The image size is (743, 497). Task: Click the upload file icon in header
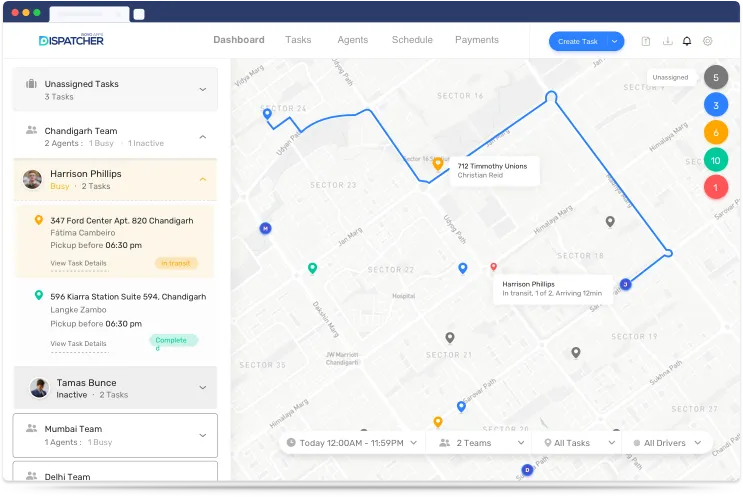tap(646, 41)
